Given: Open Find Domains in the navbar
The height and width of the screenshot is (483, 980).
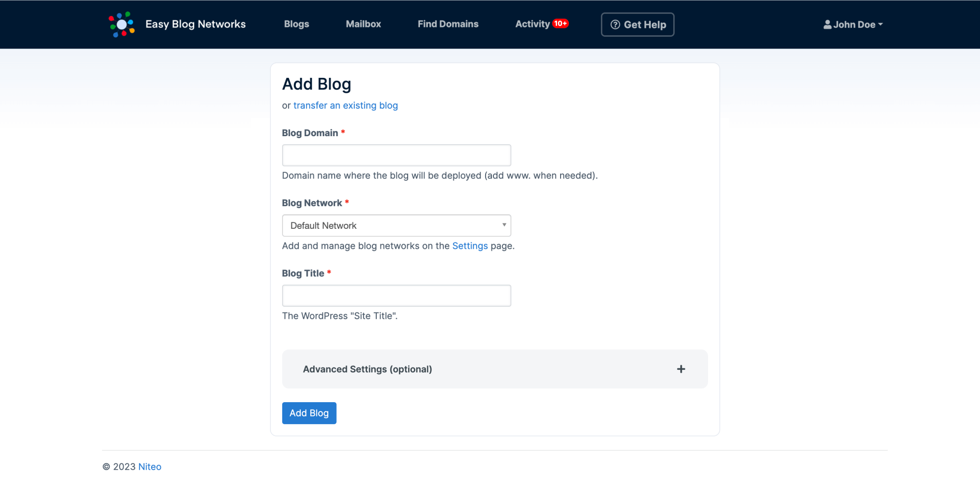Looking at the screenshot, I should 448,24.
